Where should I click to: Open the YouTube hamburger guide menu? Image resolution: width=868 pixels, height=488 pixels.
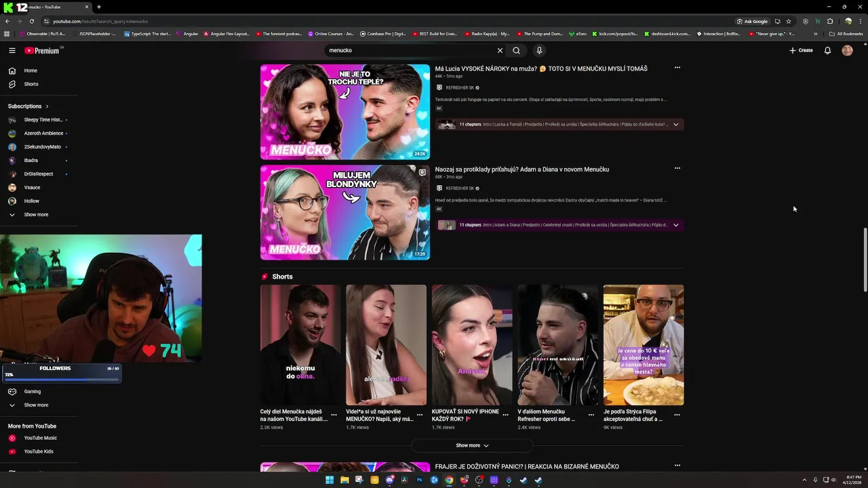tap(12, 50)
